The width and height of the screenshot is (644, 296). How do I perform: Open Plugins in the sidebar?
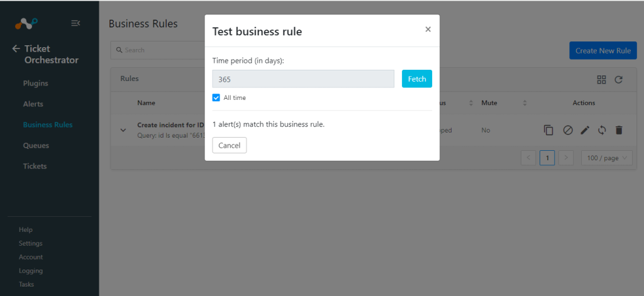tap(36, 84)
